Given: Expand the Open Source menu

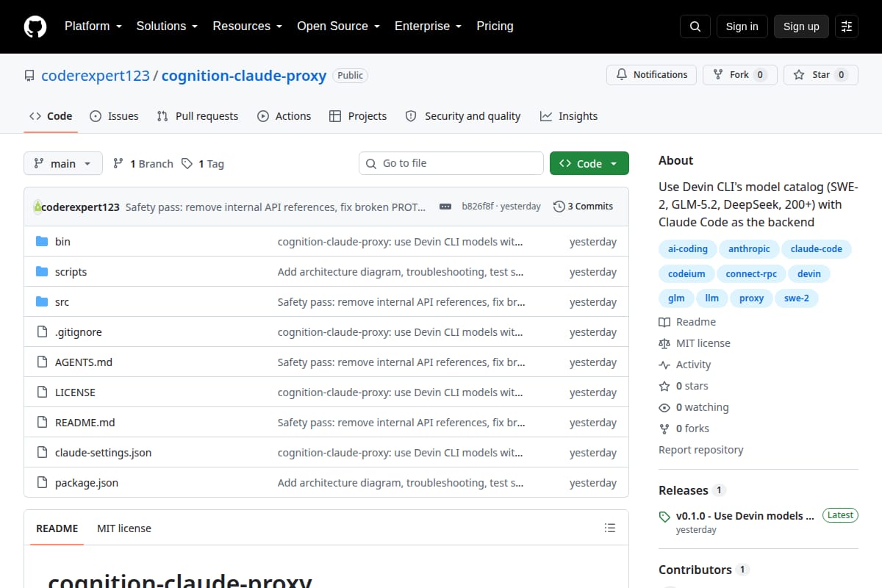Looking at the screenshot, I should point(338,26).
